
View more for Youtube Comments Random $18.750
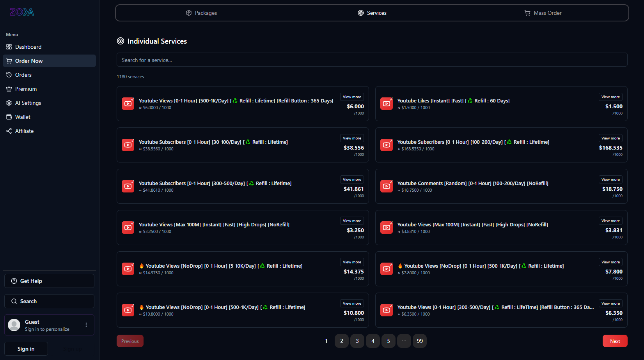(611, 180)
